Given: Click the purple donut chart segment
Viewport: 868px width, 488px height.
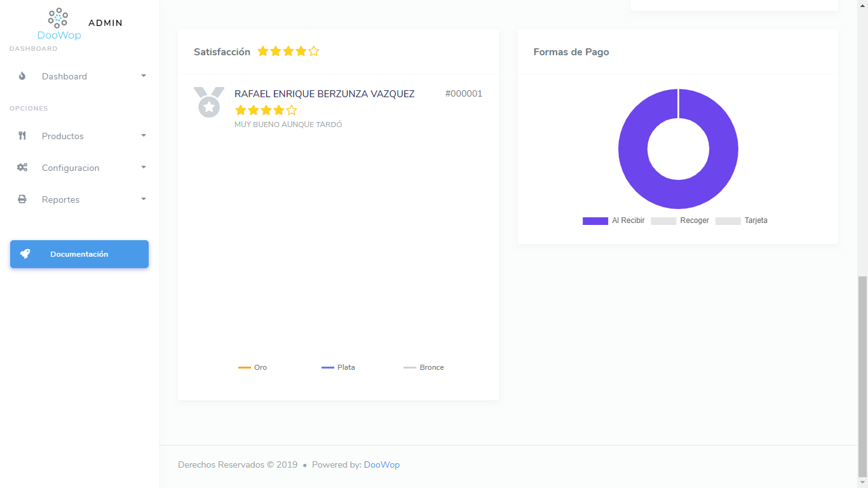Looking at the screenshot, I should pyautogui.click(x=632, y=149).
